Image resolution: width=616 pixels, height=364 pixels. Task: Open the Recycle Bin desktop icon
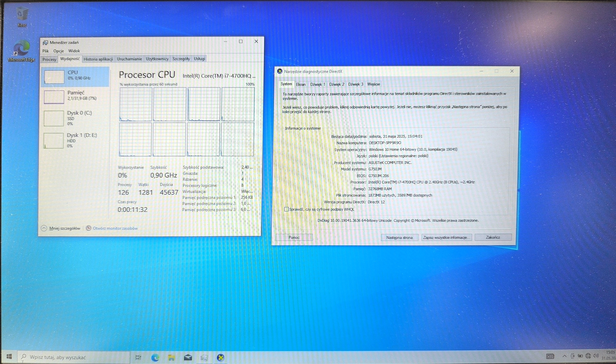(x=22, y=16)
